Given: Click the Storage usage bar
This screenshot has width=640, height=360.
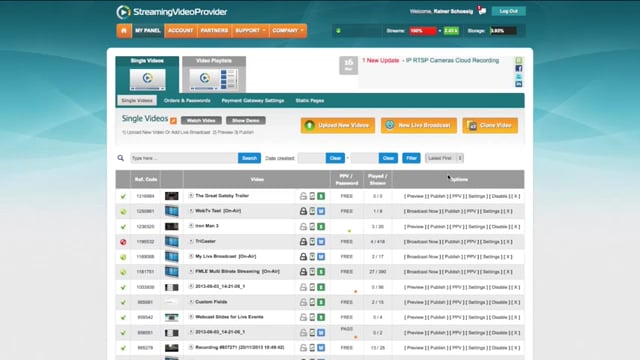Looking at the screenshot, I should pyautogui.click(x=503, y=31).
